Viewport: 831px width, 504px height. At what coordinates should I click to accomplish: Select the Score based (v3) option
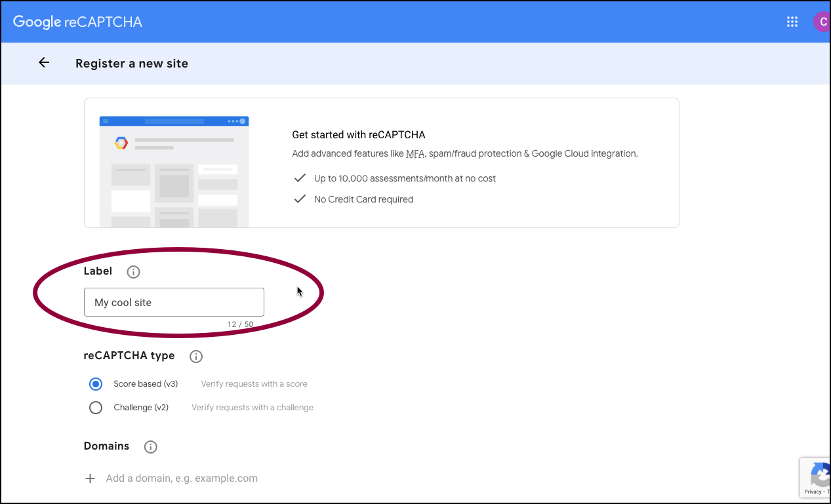[x=96, y=383]
